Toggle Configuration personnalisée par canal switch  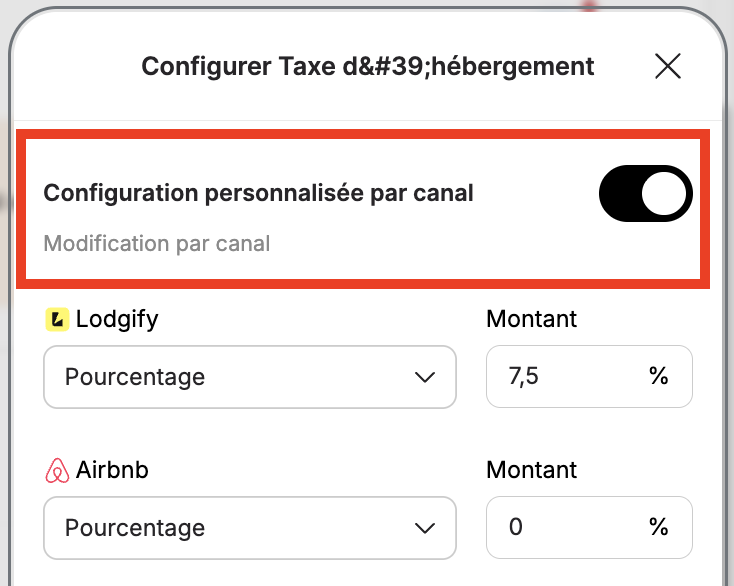[646, 193]
